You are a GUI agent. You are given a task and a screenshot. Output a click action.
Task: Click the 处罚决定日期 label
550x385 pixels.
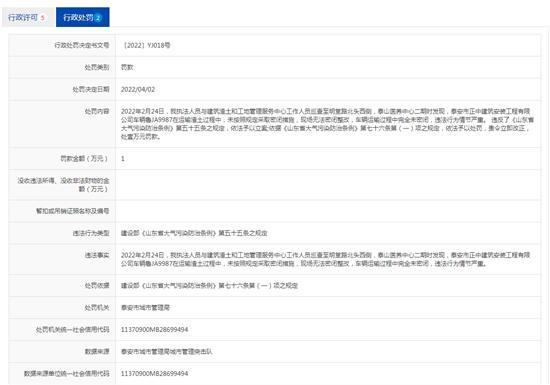[x=90, y=89]
